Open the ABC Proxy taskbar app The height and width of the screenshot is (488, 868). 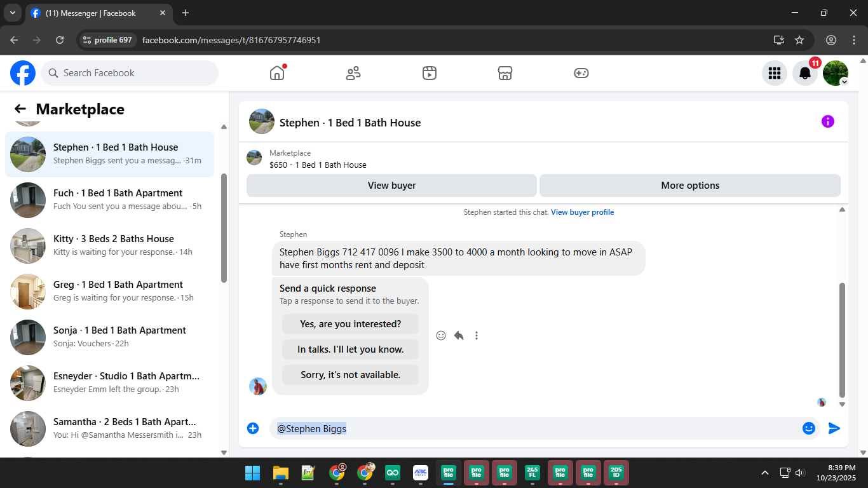click(420, 473)
